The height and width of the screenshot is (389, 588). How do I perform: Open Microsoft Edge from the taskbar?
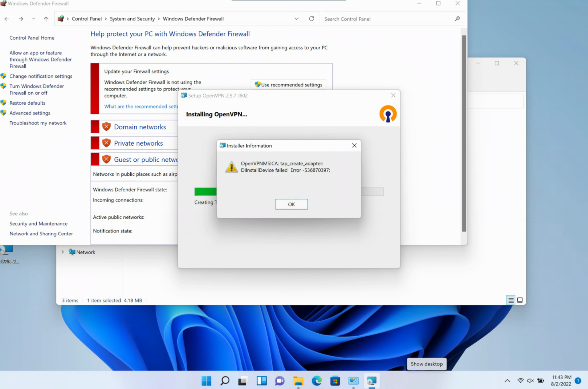coord(317,380)
